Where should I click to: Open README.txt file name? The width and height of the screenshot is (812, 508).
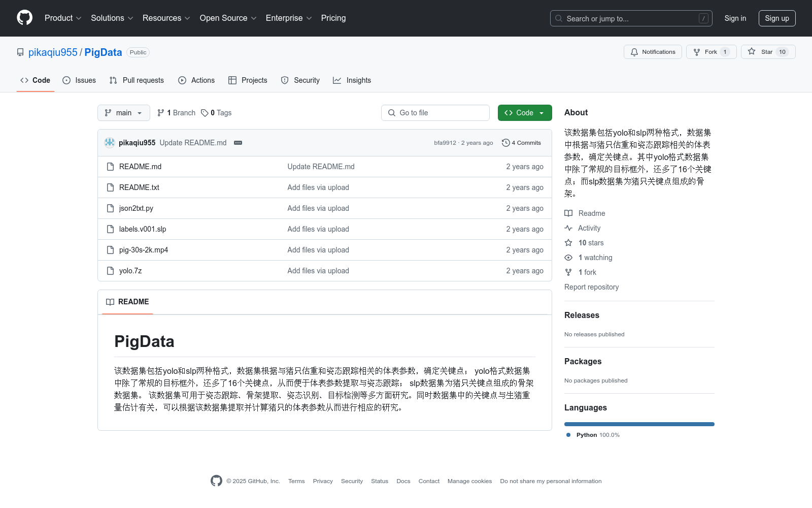[x=139, y=187]
